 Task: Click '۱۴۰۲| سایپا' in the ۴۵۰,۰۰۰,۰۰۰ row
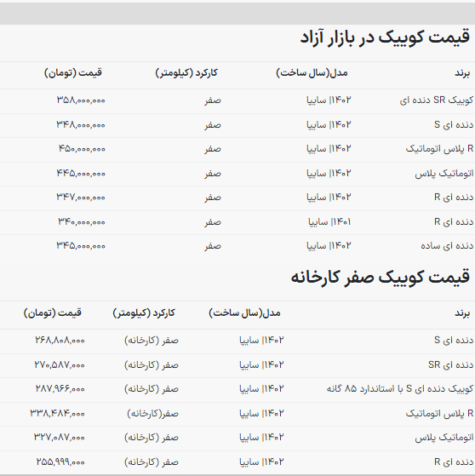pyautogui.click(x=329, y=149)
